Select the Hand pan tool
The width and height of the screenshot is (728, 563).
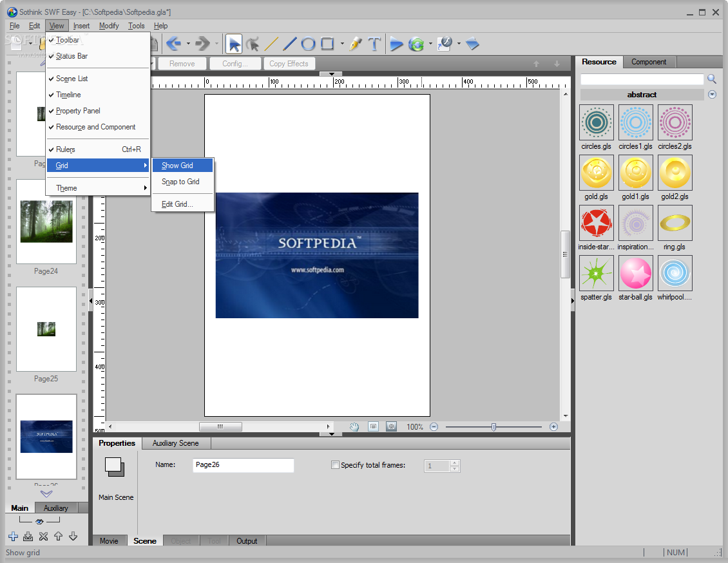[354, 426]
